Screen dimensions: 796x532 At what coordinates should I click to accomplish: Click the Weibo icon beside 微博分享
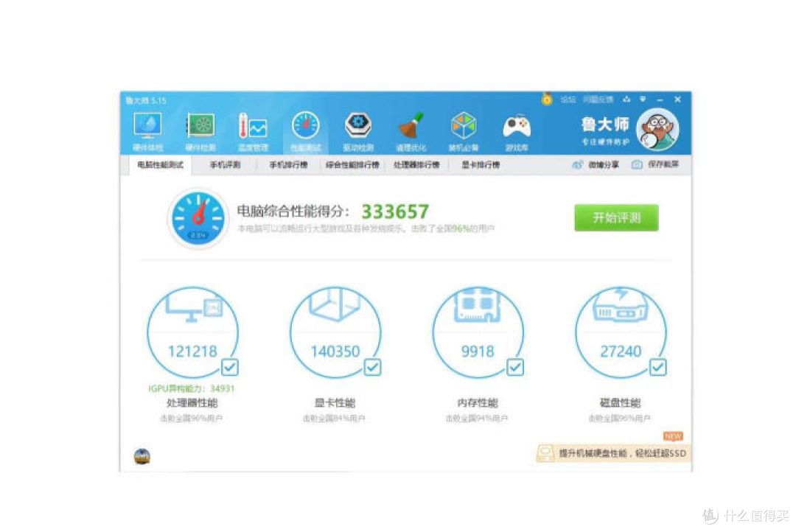point(577,164)
